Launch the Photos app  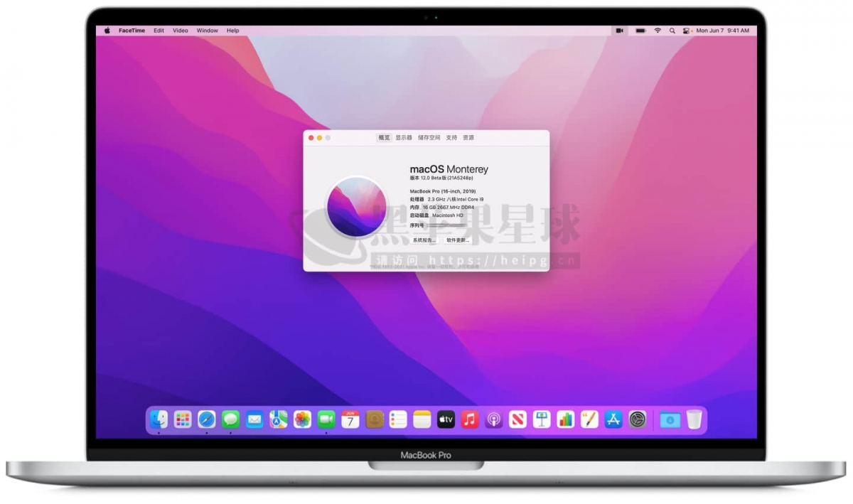tap(301, 419)
